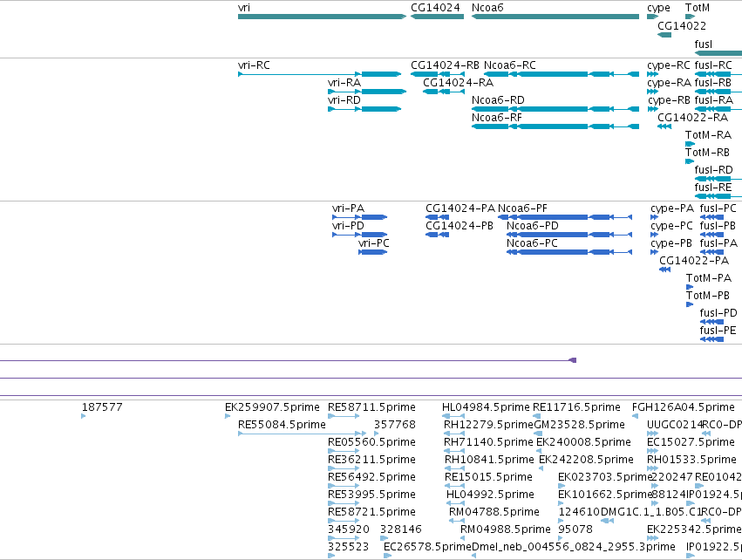Select the RM04788.5prime EST label
Image resolution: width=742 pixels, height=560 pixels.
coord(494,512)
